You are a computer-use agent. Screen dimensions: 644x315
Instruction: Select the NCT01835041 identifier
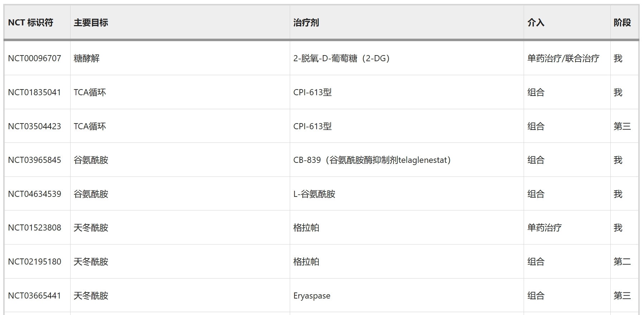coord(34,92)
